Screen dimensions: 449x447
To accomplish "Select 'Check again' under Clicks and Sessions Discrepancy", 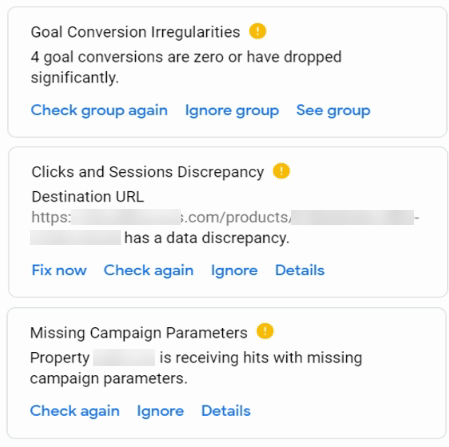I will tap(149, 271).
